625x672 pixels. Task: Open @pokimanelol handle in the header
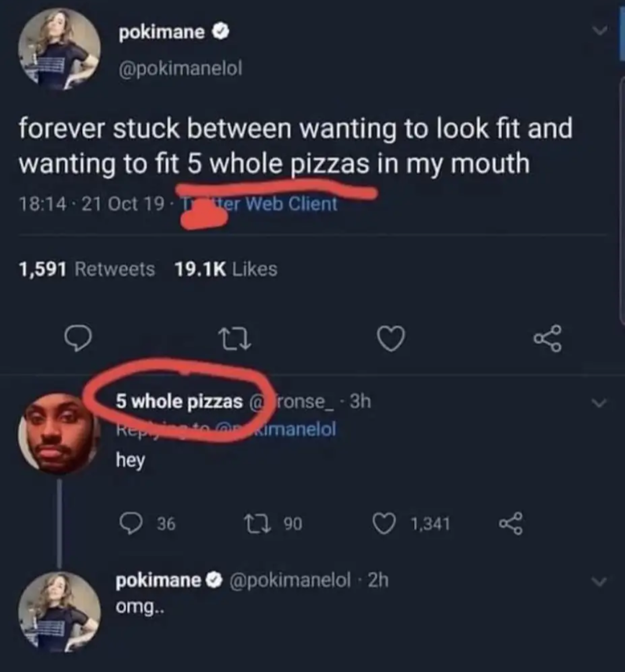click(181, 68)
